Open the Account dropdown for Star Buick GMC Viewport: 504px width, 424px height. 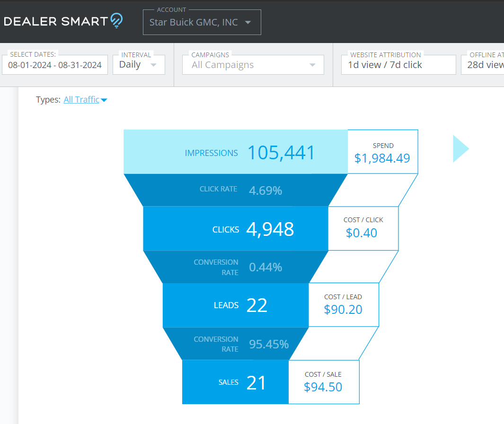(202, 22)
